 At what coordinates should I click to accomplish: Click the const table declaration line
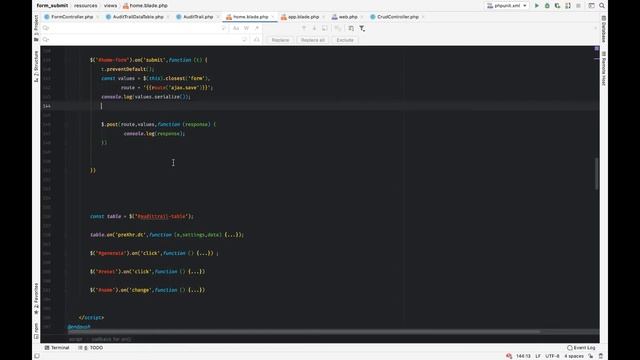[142, 216]
